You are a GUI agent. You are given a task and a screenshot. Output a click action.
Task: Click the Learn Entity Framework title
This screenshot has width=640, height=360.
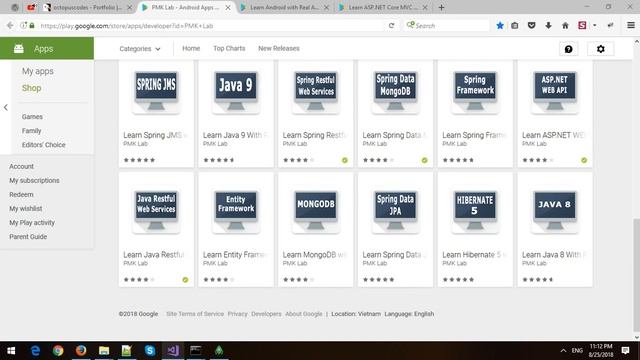click(x=236, y=255)
